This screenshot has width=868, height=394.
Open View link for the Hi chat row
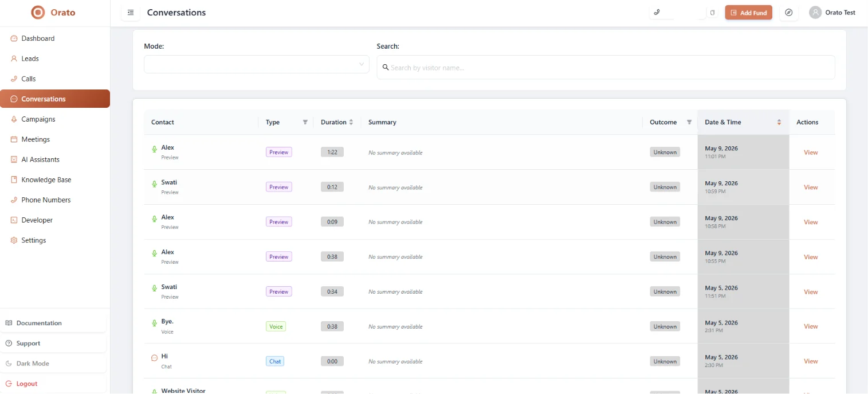[811, 361]
